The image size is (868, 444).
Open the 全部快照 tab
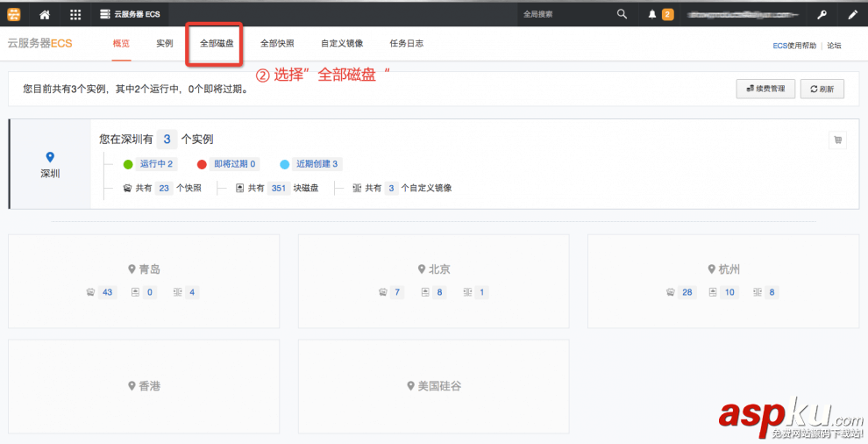tap(277, 43)
